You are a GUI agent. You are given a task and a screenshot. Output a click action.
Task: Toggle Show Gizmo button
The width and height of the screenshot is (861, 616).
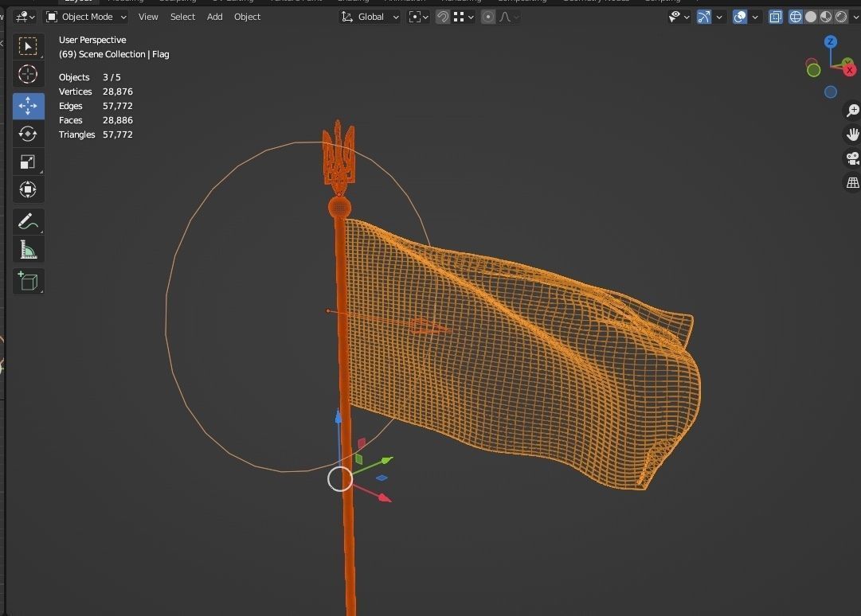click(x=704, y=17)
